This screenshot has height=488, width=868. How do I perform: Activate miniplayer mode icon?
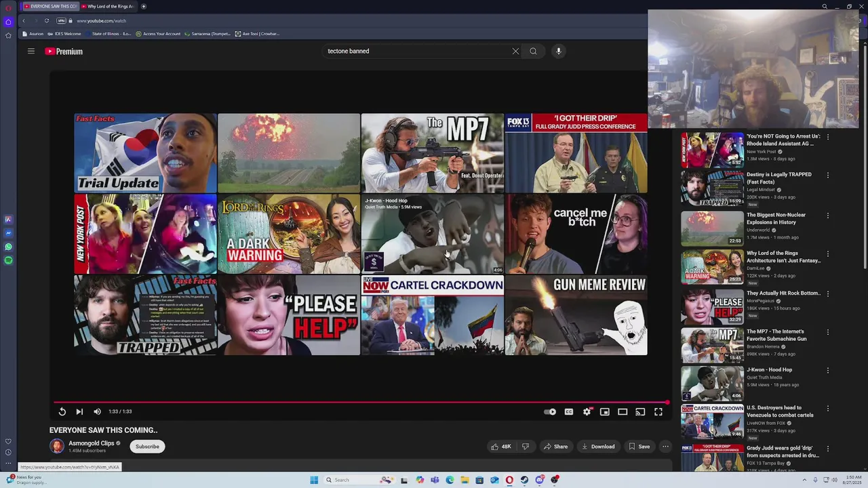pos(605,411)
